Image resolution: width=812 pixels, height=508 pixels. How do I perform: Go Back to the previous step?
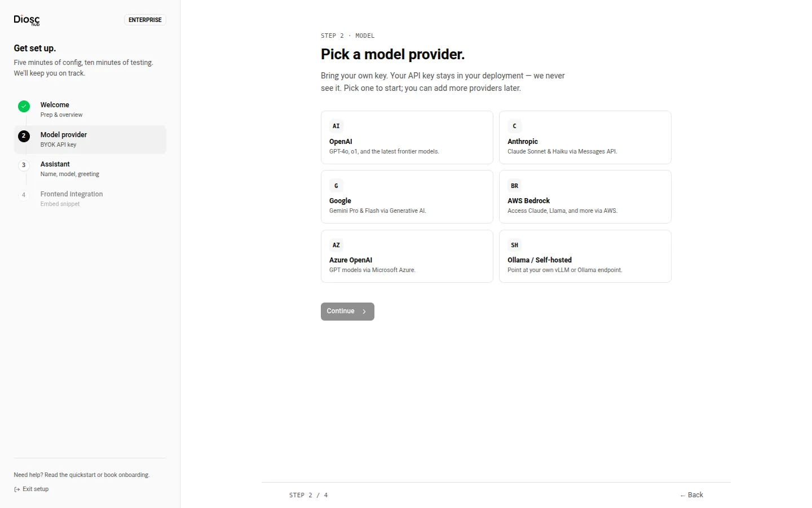[691, 495]
